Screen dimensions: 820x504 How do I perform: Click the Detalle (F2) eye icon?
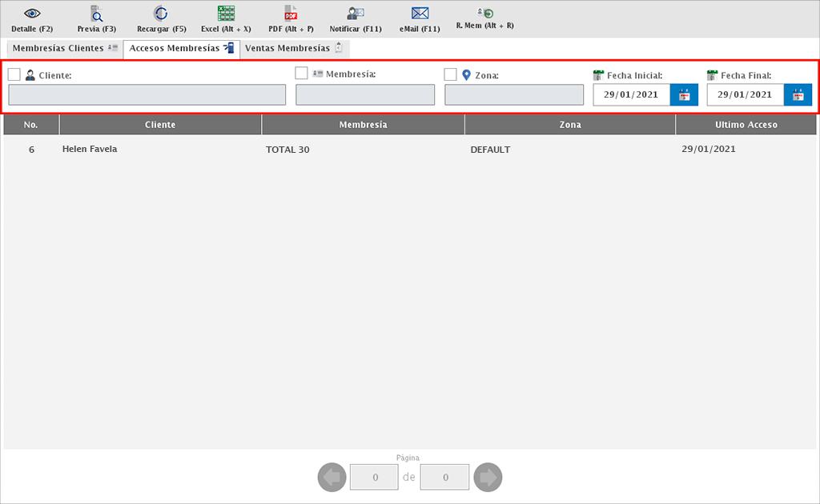(x=32, y=14)
